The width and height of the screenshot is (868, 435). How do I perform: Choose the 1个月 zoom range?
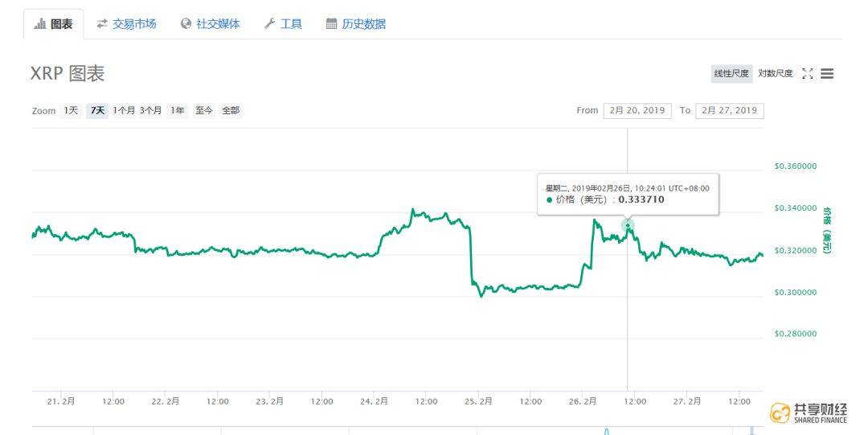click(x=124, y=111)
